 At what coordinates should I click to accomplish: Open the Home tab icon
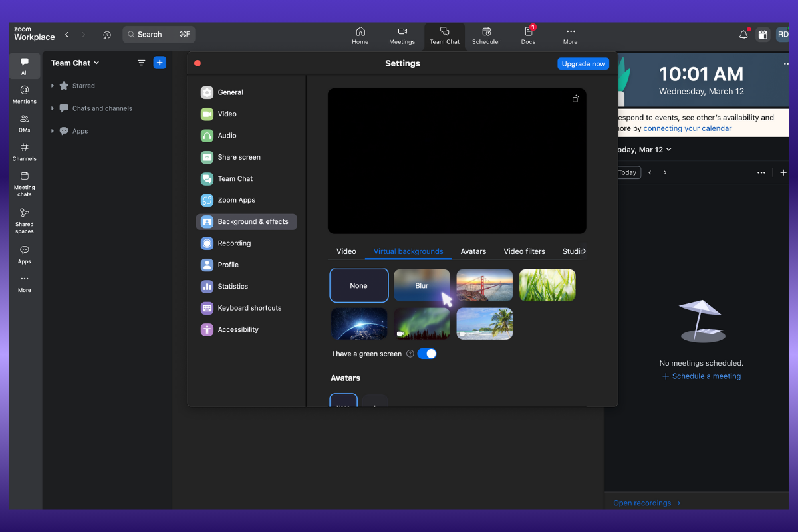[x=360, y=31]
